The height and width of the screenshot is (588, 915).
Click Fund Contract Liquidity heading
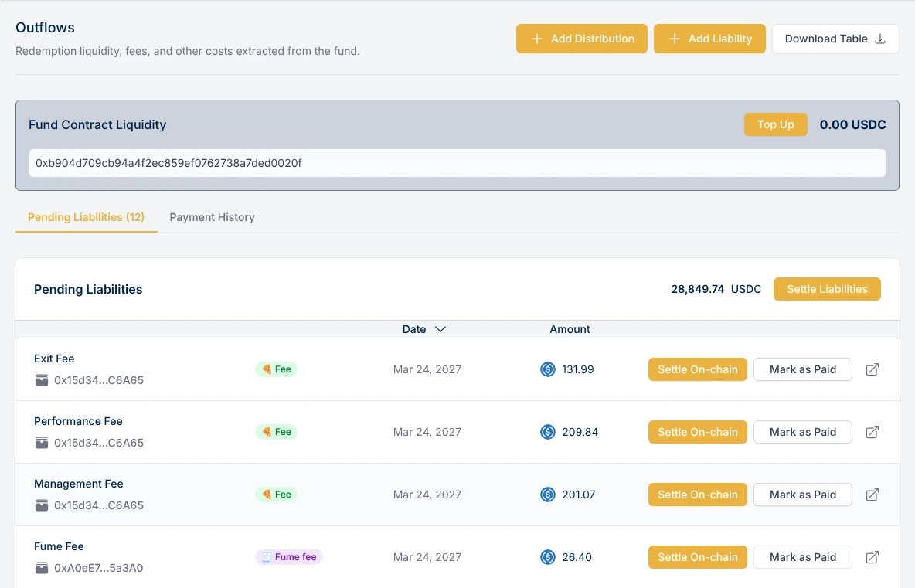click(x=97, y=124)
